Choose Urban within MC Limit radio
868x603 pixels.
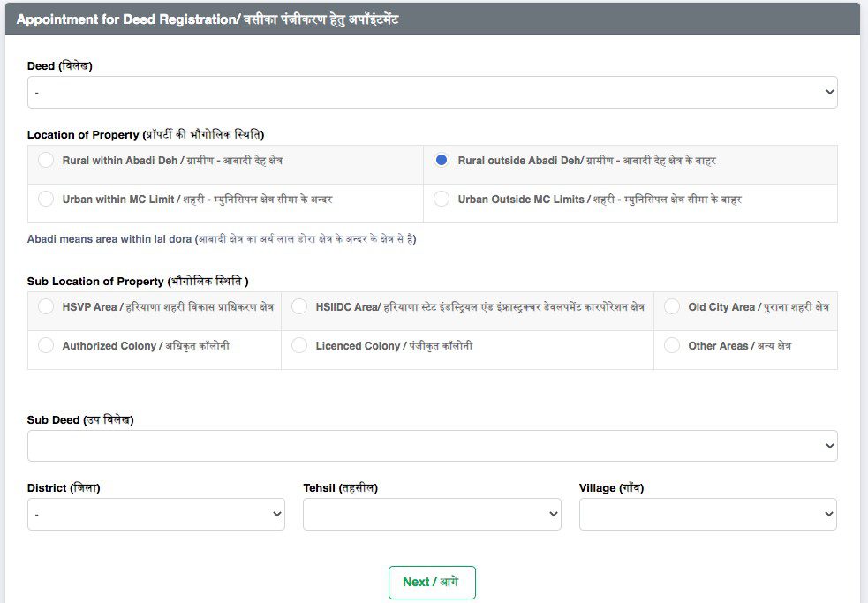tap(46, 200)
